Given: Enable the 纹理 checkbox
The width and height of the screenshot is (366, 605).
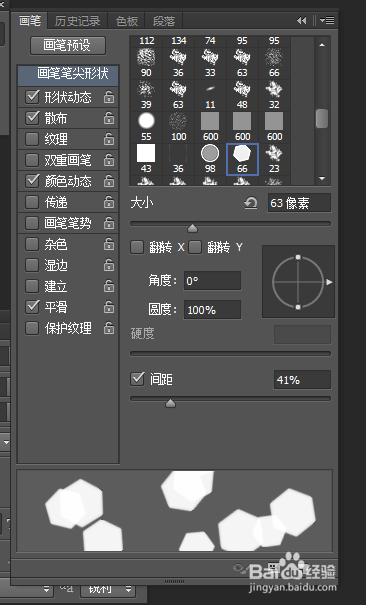Looking at the screenshot, I should (x=32, y=139).
